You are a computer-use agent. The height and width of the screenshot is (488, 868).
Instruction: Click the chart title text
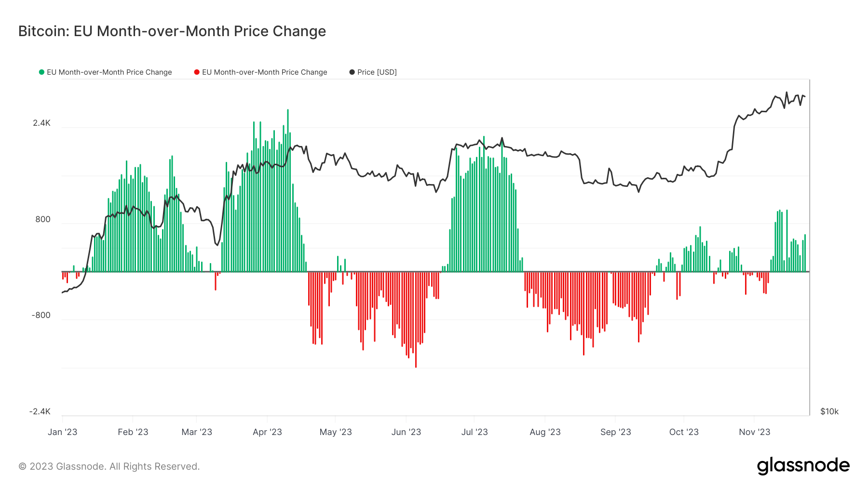tap(172, 31)
